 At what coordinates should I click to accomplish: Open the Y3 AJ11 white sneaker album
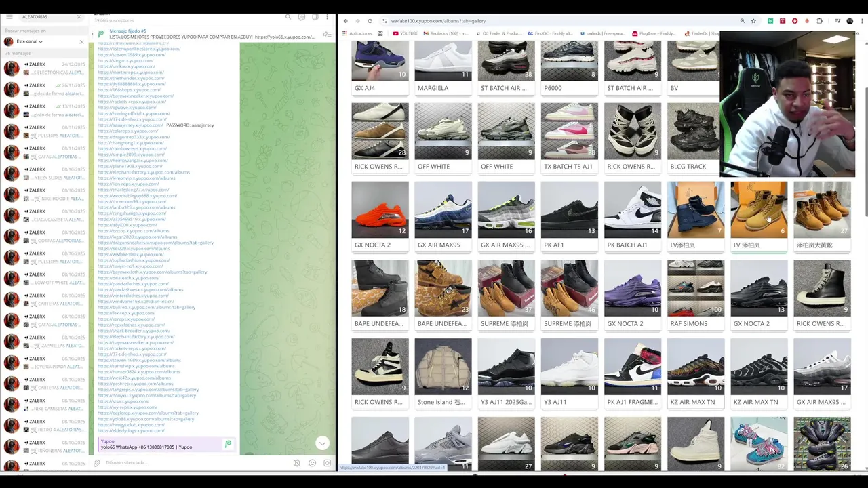(x=570, y=374)
